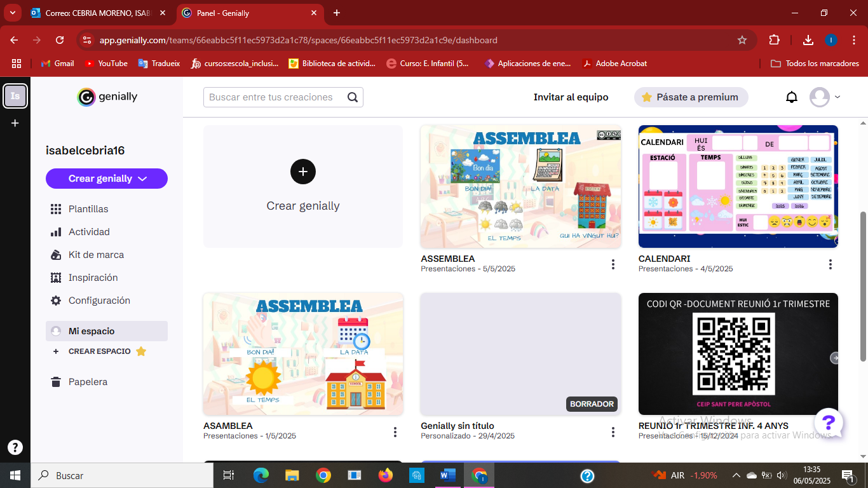Click the site info icon in address bar
The height and width of the screenshot is (488, 868).
click(88, 40)
